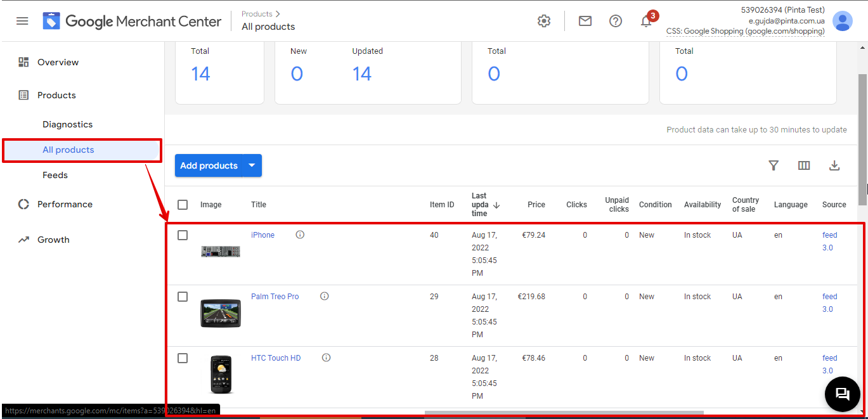Viewport: 868px width, 419px height.
Task: Click the CSS Google Shopping link
Action: [x=746, y=31]
